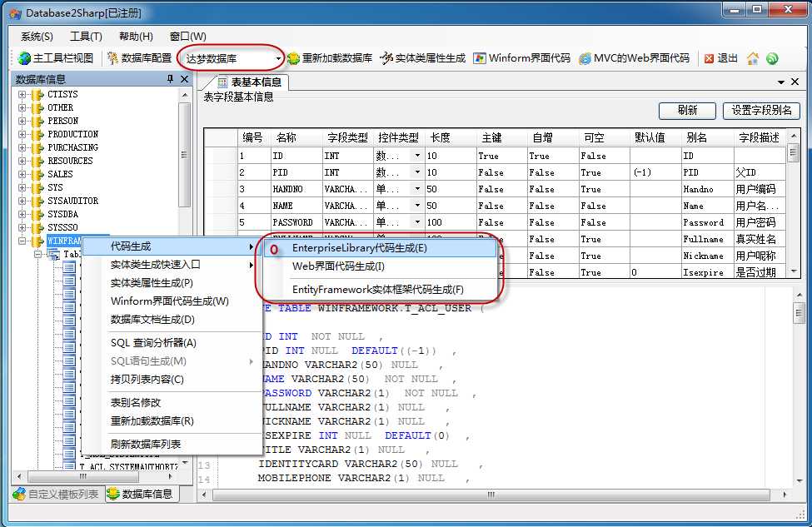This screenshot has height=527, width=812.
Task: Click the 数据库配置 toolbar icon
Action: click(112, 58)
